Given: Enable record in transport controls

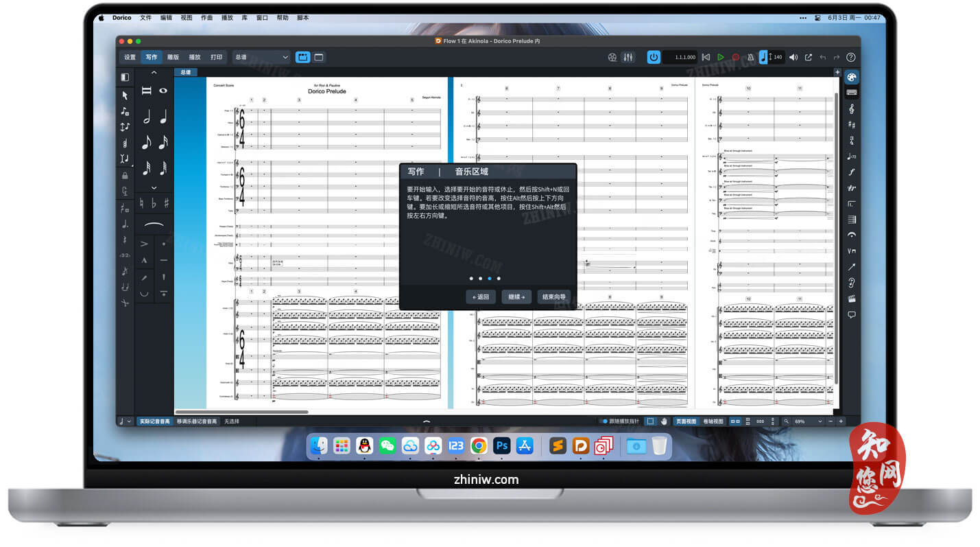Looking at the screenshot, I should click(735, 57).
